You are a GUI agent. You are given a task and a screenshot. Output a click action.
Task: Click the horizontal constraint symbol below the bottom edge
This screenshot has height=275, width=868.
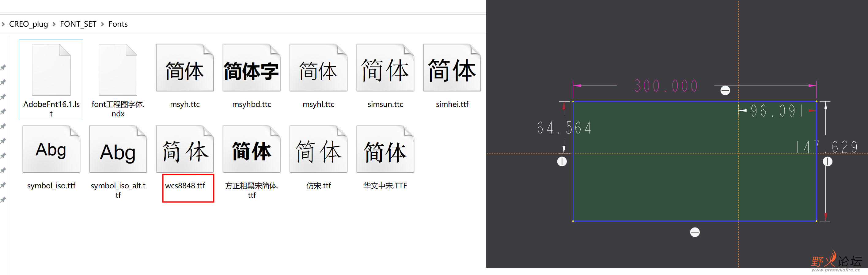point(695,232)
